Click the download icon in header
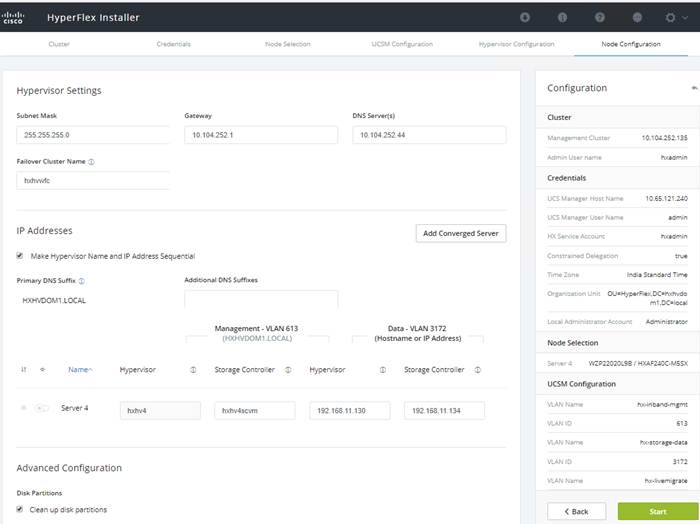The width and height of the screenshot is (700, 524). tap(525, 17)
